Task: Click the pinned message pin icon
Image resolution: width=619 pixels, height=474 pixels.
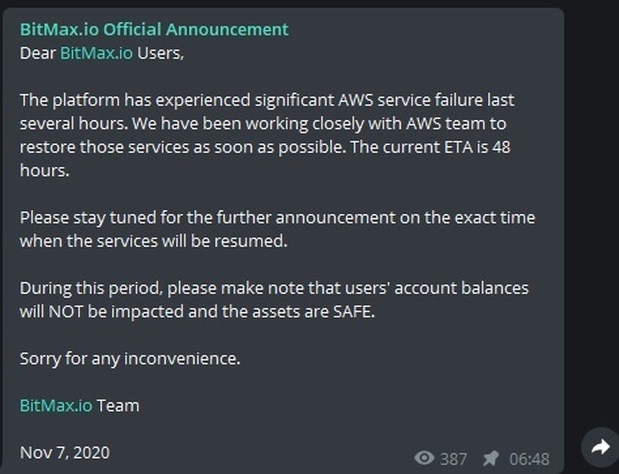Action: click(x=491, y=458)
